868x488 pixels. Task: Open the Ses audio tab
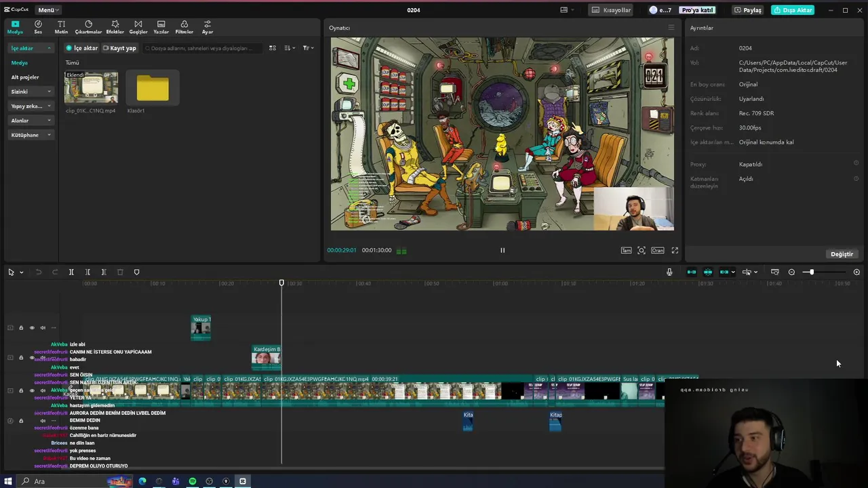(38, 27)
